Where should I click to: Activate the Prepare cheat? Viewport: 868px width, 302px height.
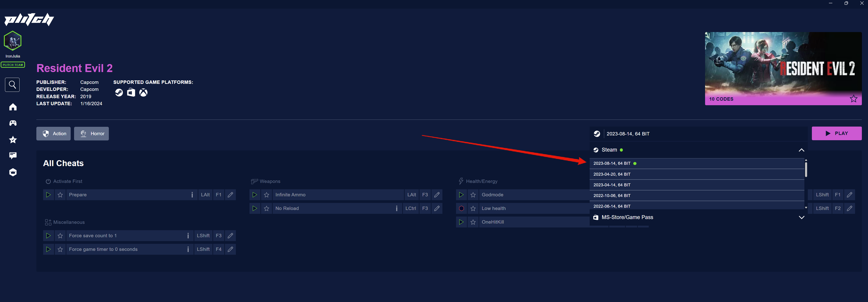pos(49,195)
